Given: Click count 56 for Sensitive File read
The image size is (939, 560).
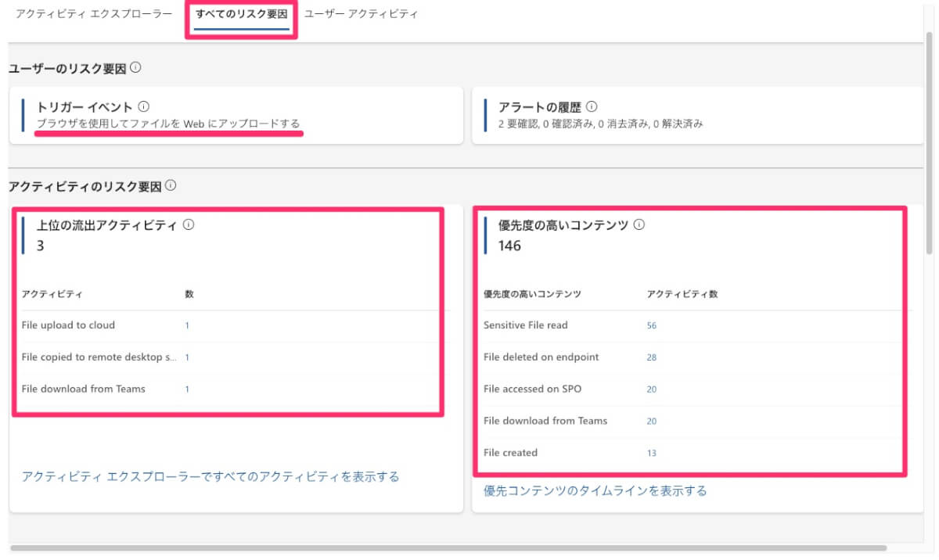Looking at the screenshot, I should (652, 325).
